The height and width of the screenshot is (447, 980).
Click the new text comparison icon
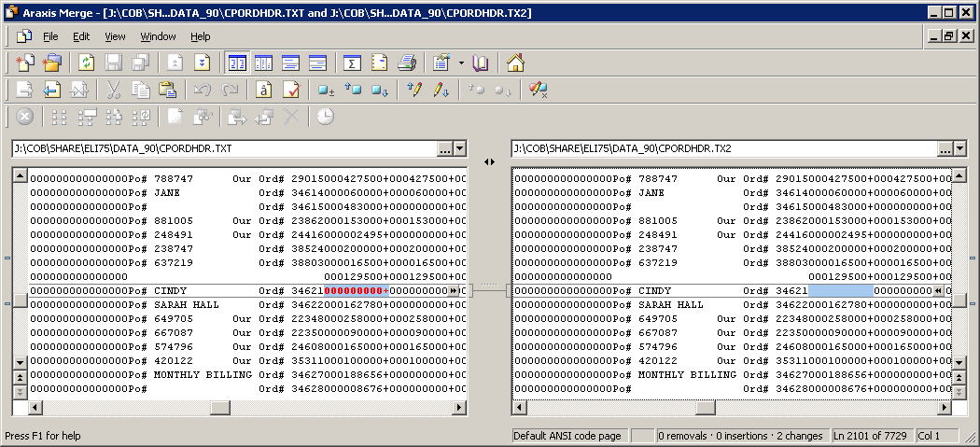click(25, 63)
